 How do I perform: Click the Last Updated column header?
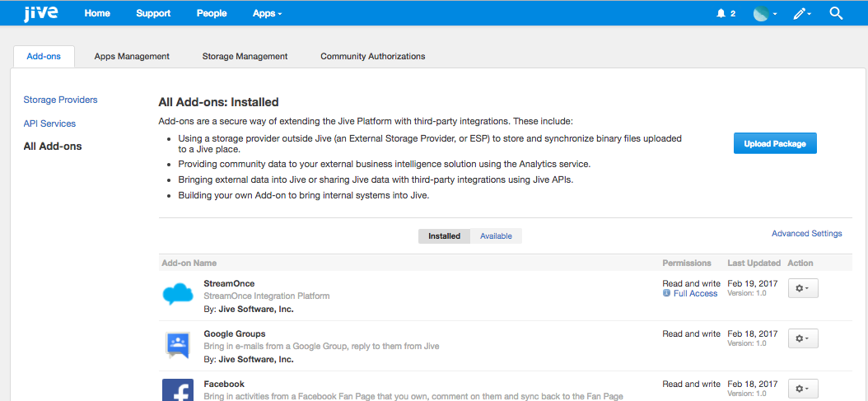tap(754, 263)
